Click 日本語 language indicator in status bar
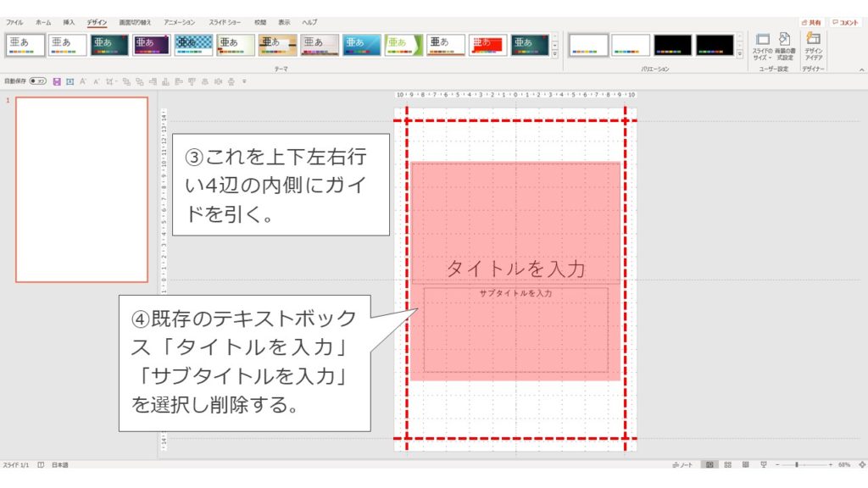868x488 pixels. tap(60, 465)
